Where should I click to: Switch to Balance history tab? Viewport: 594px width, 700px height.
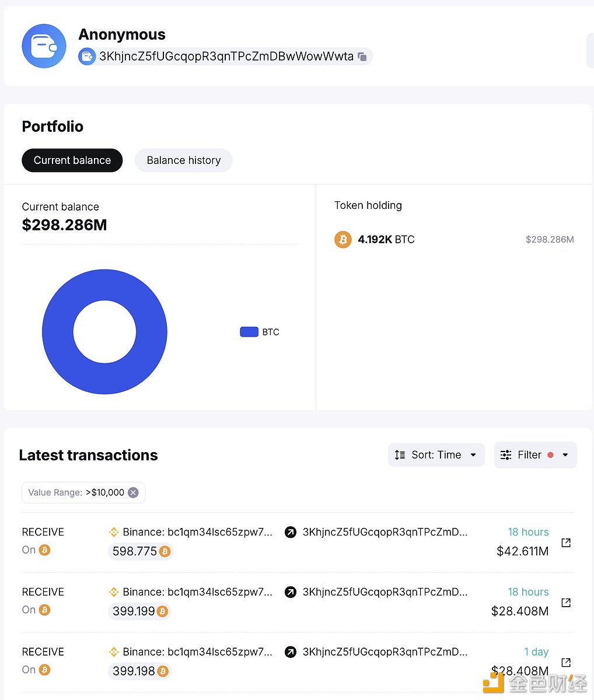(184, 160)
